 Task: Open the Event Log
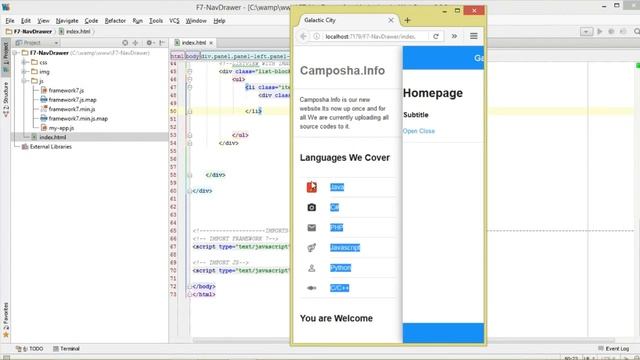[613, 349]
